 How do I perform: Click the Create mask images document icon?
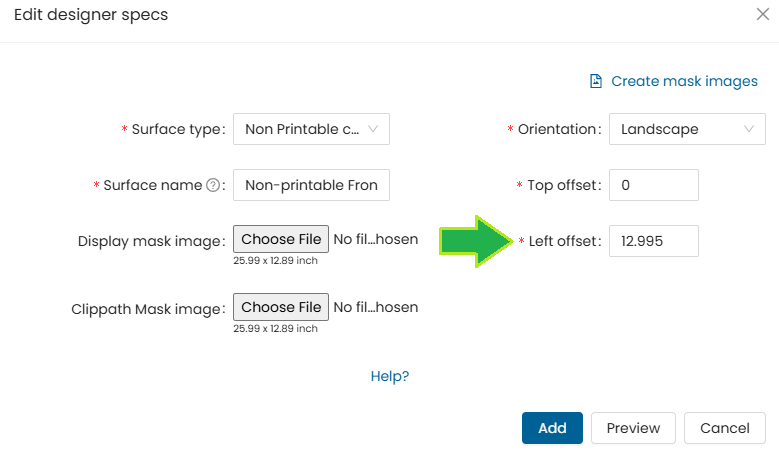click(596, 81)
